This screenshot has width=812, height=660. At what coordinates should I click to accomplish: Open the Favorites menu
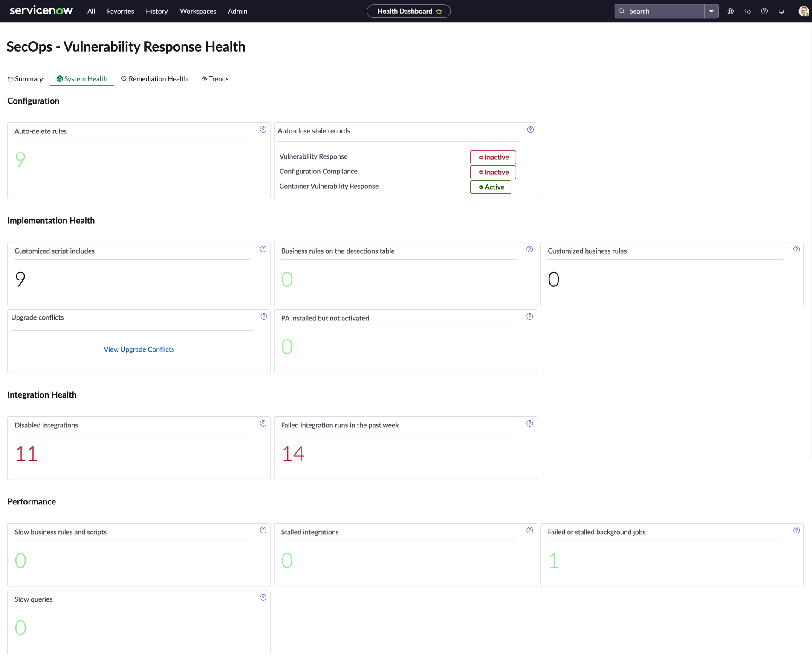(x=120, y=11)
